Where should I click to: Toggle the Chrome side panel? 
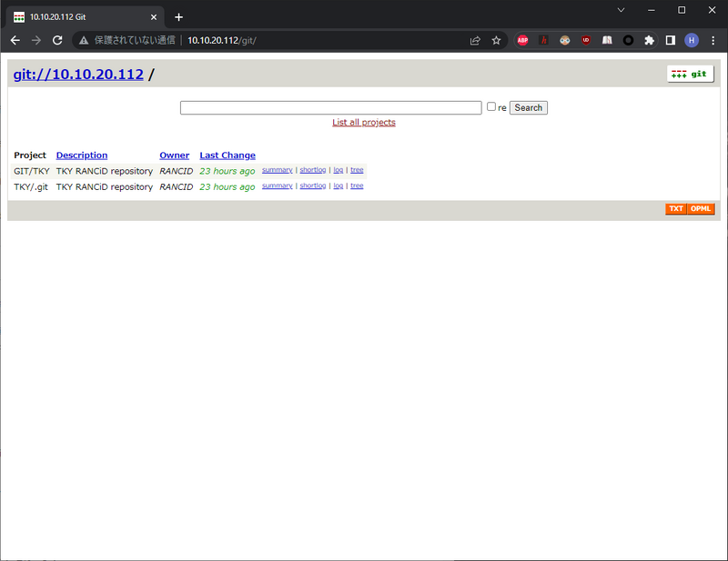coord(670,40)
